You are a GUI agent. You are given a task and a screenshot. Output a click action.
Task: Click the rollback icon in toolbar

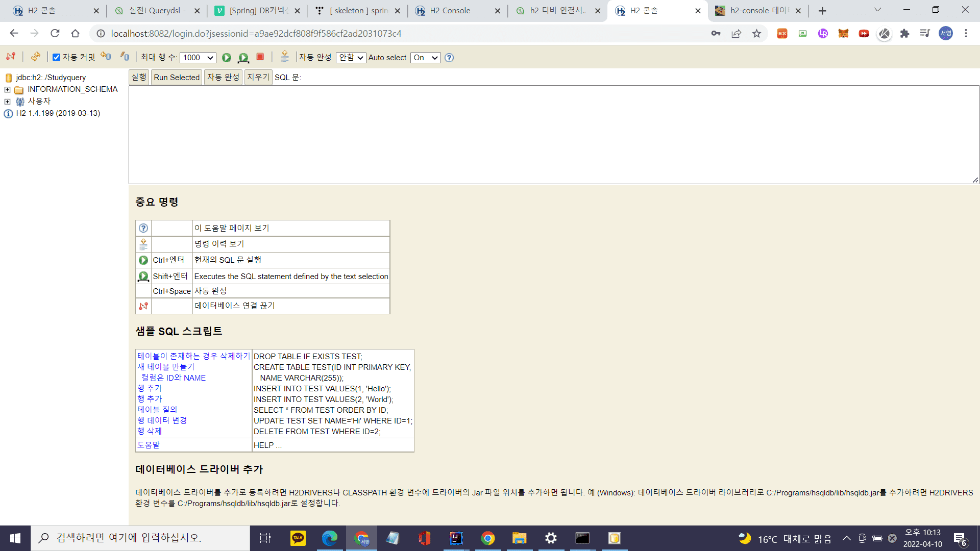106,57
